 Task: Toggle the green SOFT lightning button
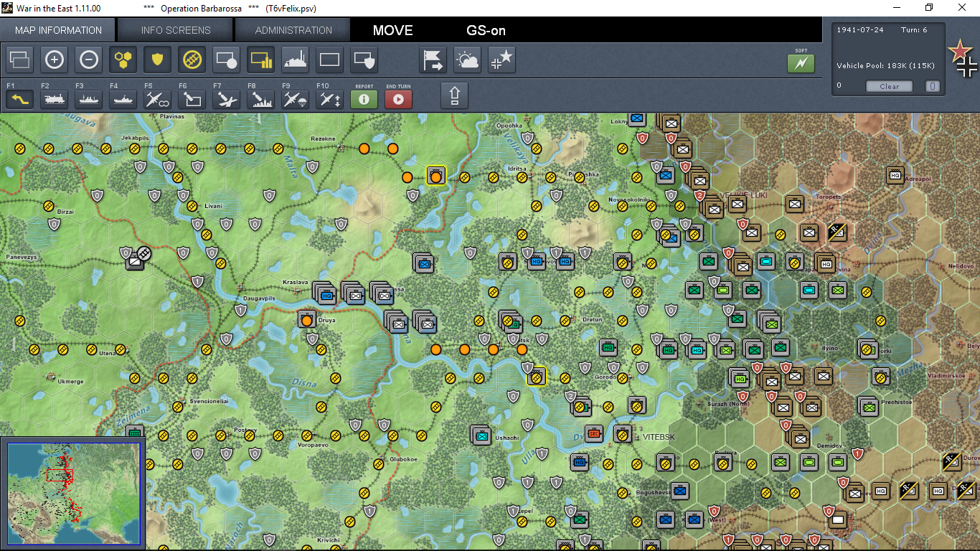(x=801, y=64)
